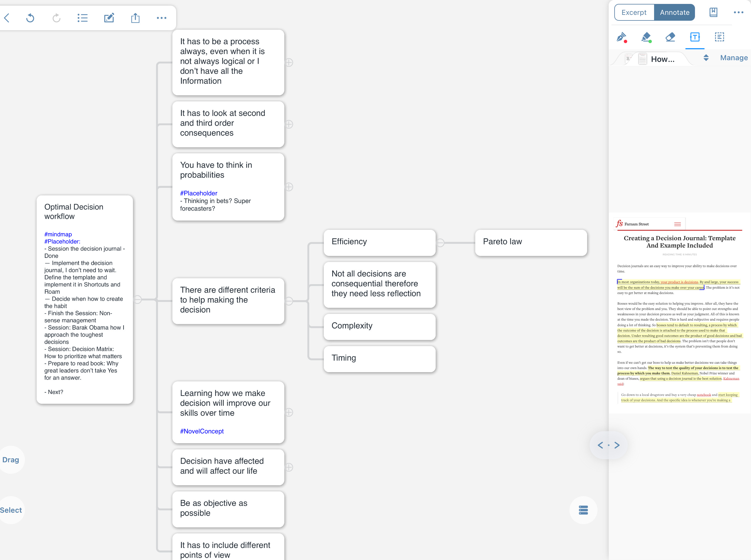Switch to Annotate mode
This screenshot has width=751, height=560.
[674, 13]
